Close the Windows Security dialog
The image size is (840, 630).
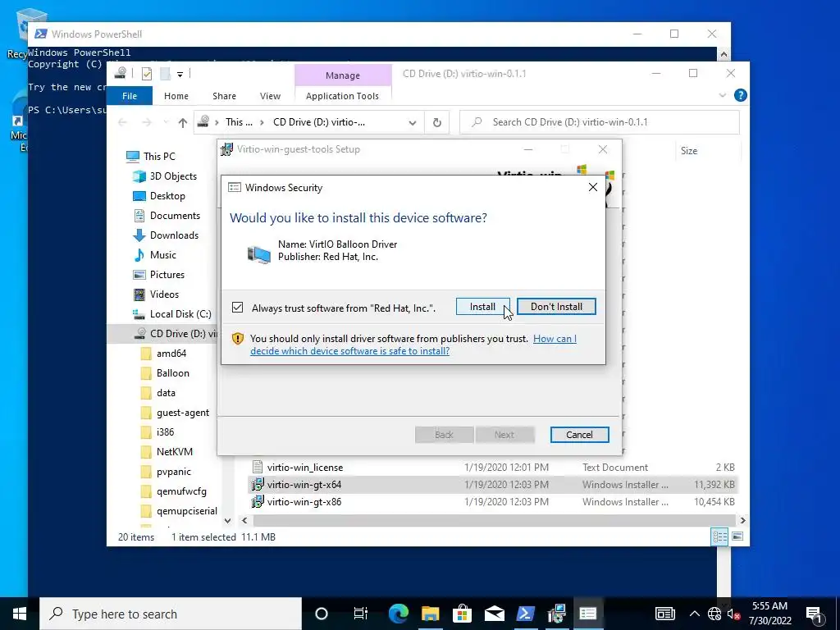click(x=592, y=187)
